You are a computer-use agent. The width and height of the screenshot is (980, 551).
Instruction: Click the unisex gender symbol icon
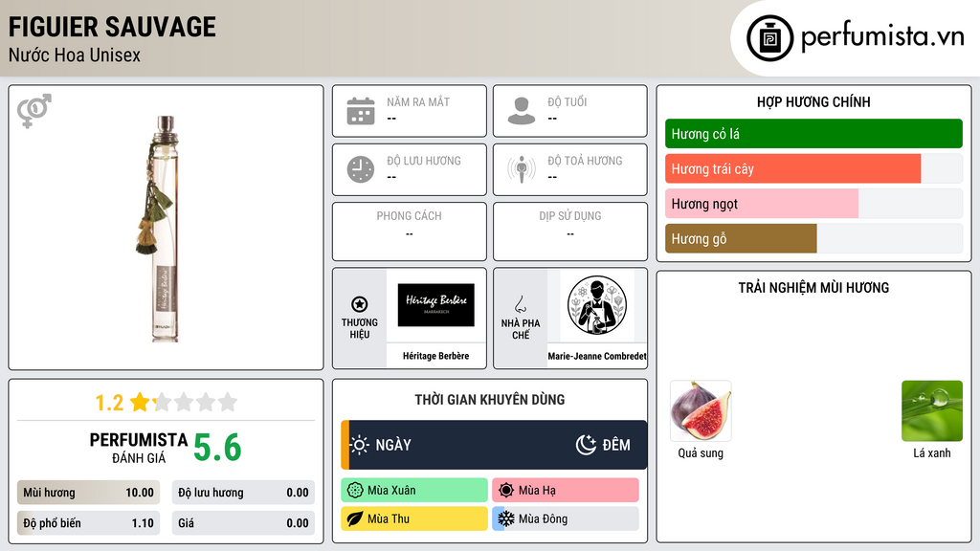point(34,111)
